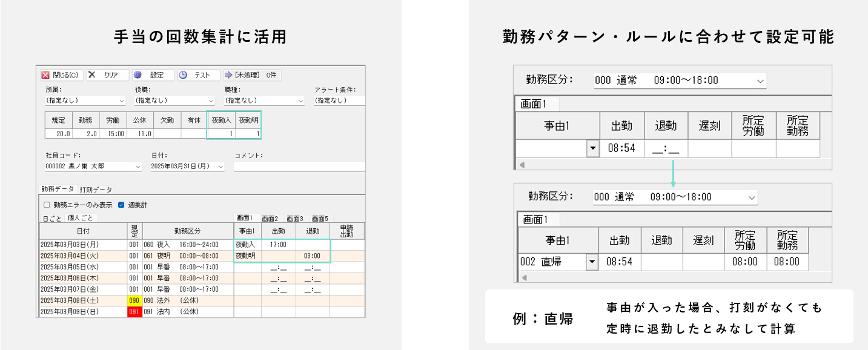Click the 060 夜入 16:00〜24:00 cell

188,245
